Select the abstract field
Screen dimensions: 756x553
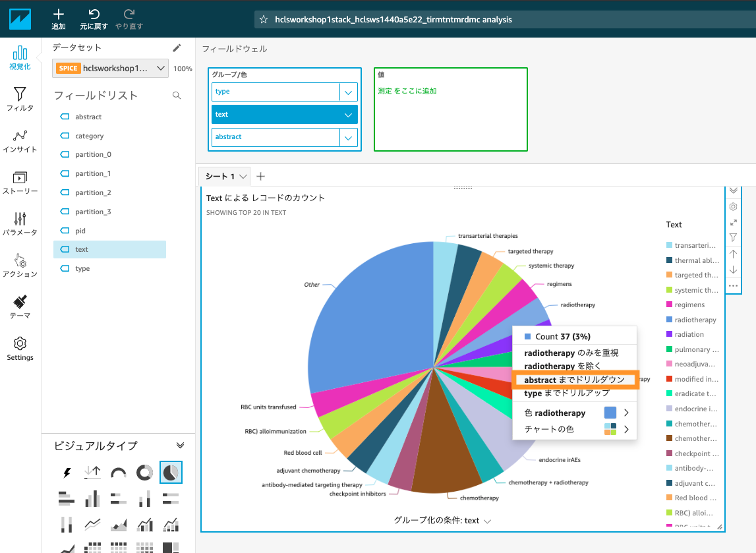point(109,117)
